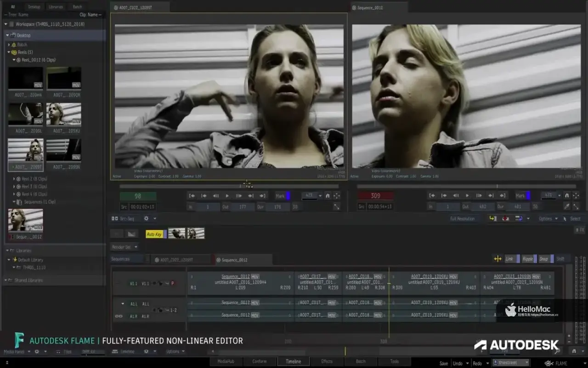
Task: Click the crosshair icon in record viewer controls
Action: (576, 195)
